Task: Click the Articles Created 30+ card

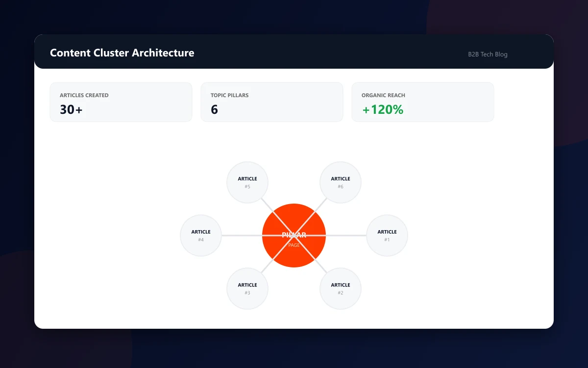Action: point(121,102)
